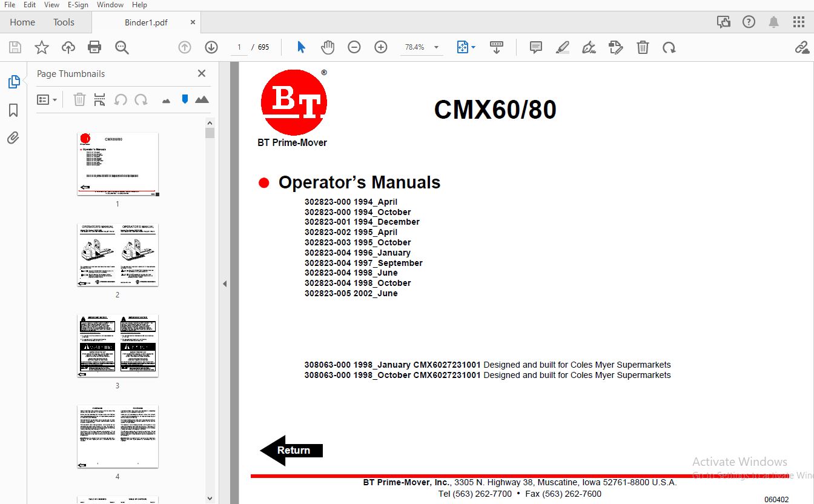This screenshot has height=504, width=814.
Task: Open the E-Sign menu
Action: pyautogui.click(x=78, y=5)
